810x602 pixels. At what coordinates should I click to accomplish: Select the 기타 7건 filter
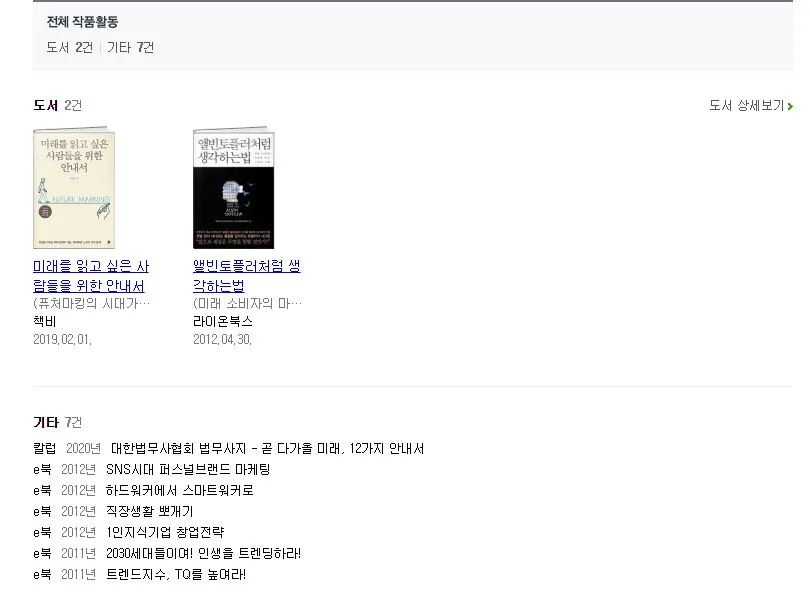pyautogui.click(x=131, y=48)
